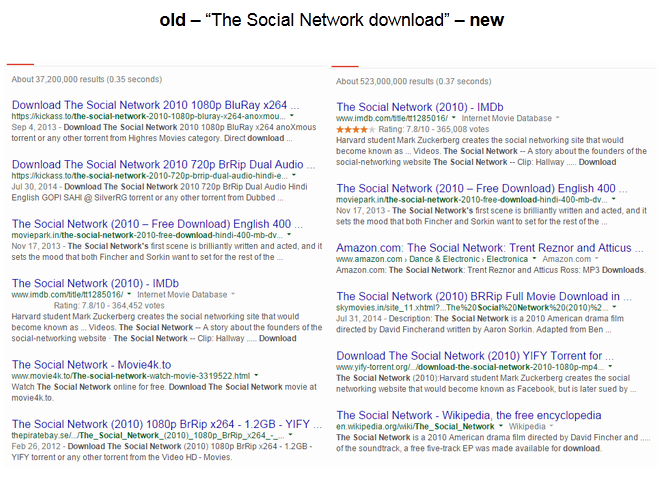The image size is (662, 478).
Task: Open 'Wikipedia' publisher dropdown in Wikipedia result
Action: click(x=531, y=426)
